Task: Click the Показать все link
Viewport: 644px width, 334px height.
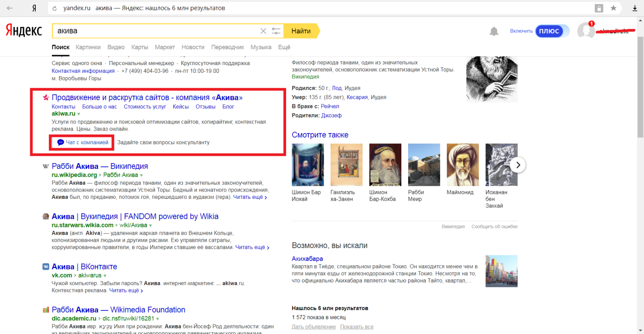Action: pyautogui.click(x=357, y=327)
